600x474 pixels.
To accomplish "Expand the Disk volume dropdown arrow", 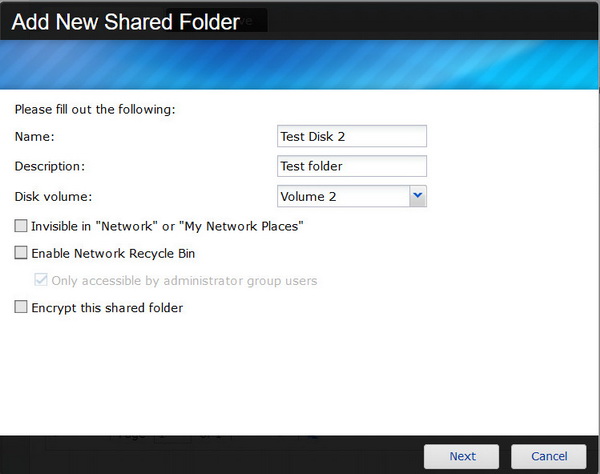I will [x=418, y=196].
